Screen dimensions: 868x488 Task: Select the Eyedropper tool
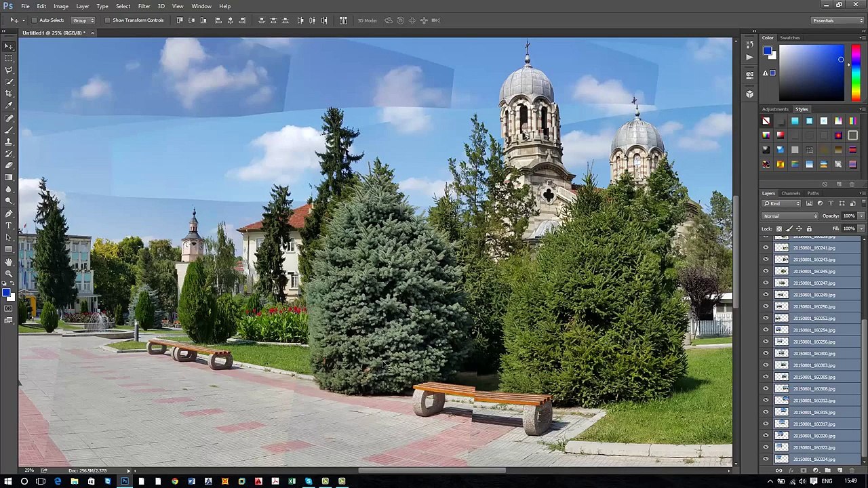click(x=9, y=106)
